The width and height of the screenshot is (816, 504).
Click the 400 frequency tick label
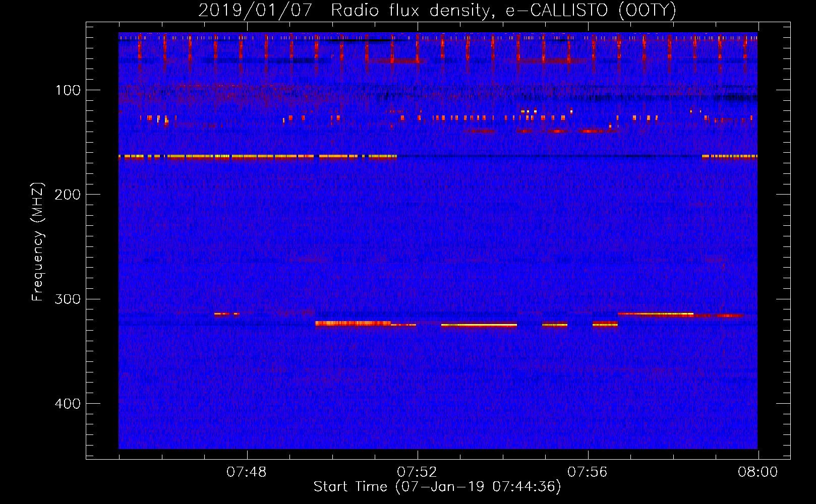tap(68, 404)
